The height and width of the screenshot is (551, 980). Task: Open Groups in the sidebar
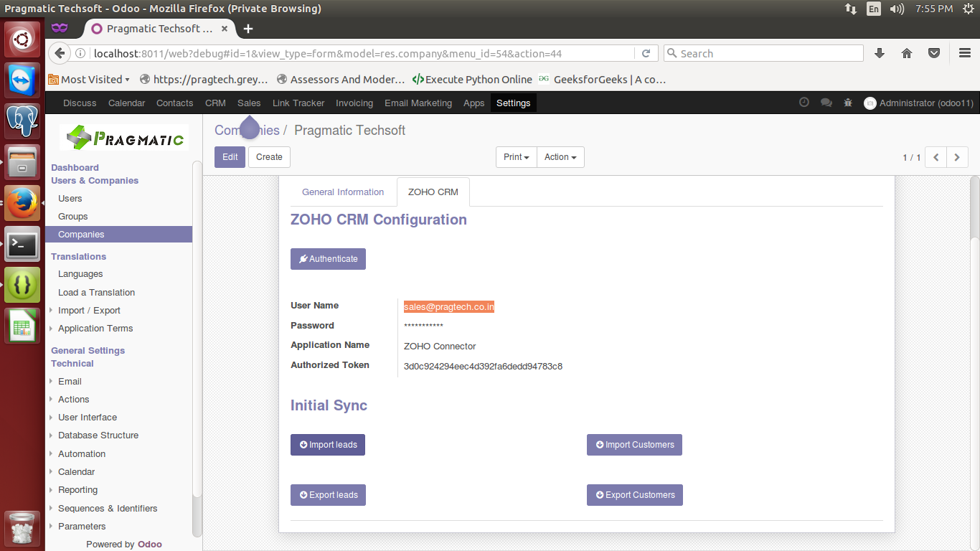pyautogui.click(x=73, y=216)
